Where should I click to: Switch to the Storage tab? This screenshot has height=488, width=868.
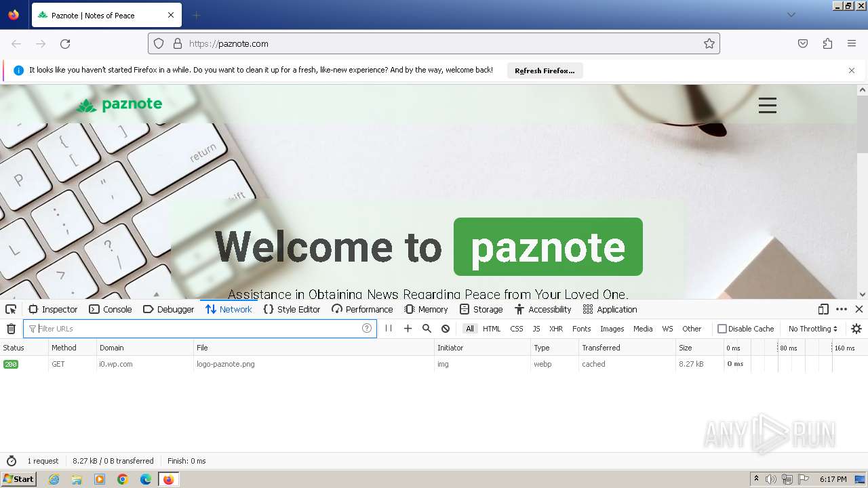(x=481, y=309)
